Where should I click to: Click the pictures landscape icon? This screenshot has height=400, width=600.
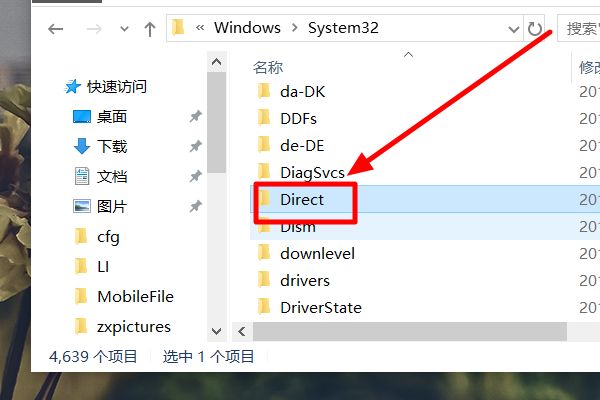click(x=82, y=206)
